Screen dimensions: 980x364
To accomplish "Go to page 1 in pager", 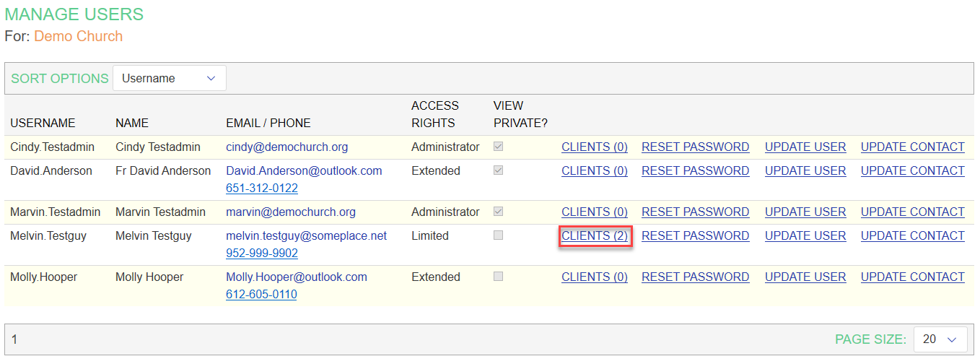I will 14,339.
